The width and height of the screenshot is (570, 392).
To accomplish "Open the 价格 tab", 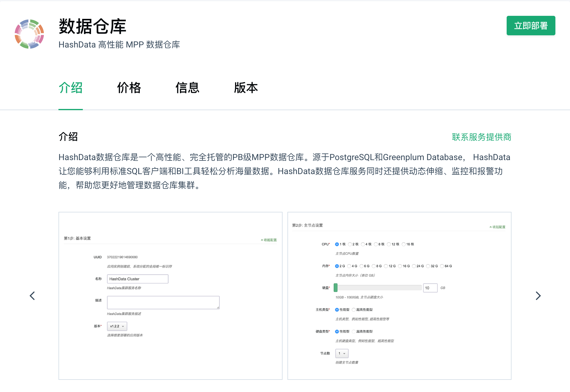I will pyautogui.click(x=129, y=88).
